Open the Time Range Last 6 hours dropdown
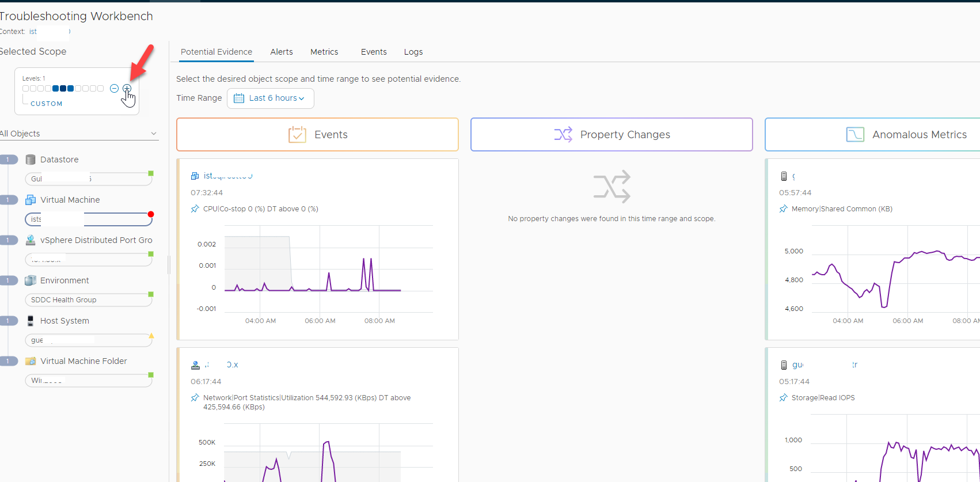The image size is (980, 482). [271, 98]
